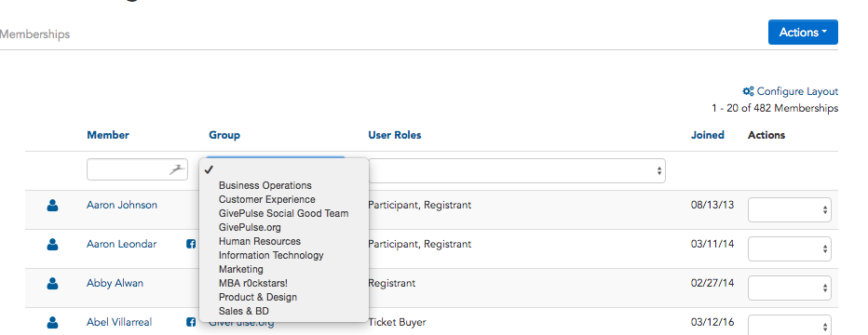The image size is (868, 335).
Task: Open actions dropdown for Abby Alwan row
Action: tap(790, 288)
